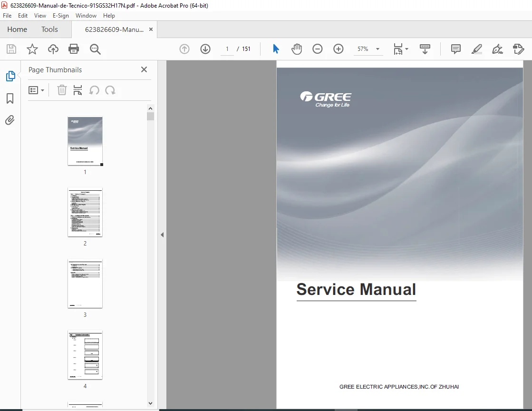Close the 623826609-Manu... document tab

pyautogui.click(x=151, y=29)
